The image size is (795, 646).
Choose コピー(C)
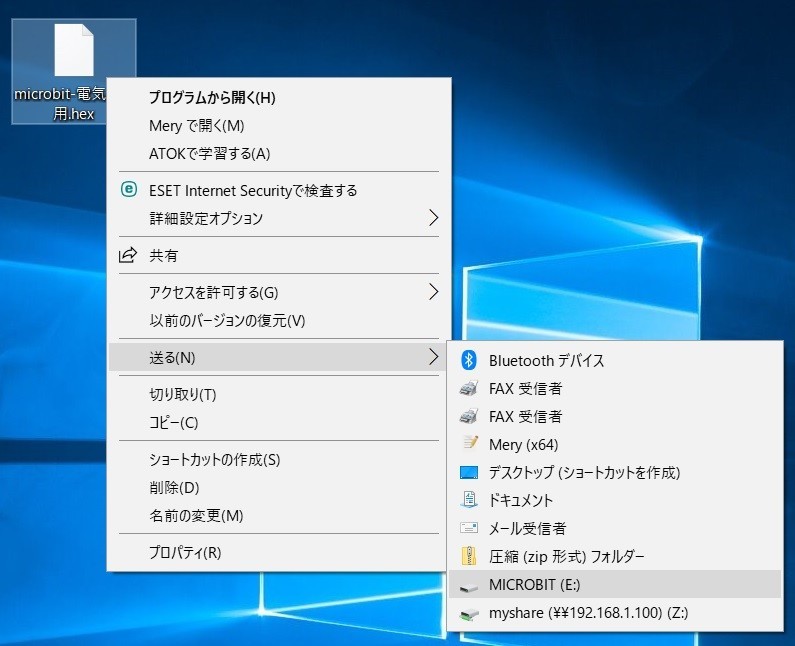[x=279, y=422]
